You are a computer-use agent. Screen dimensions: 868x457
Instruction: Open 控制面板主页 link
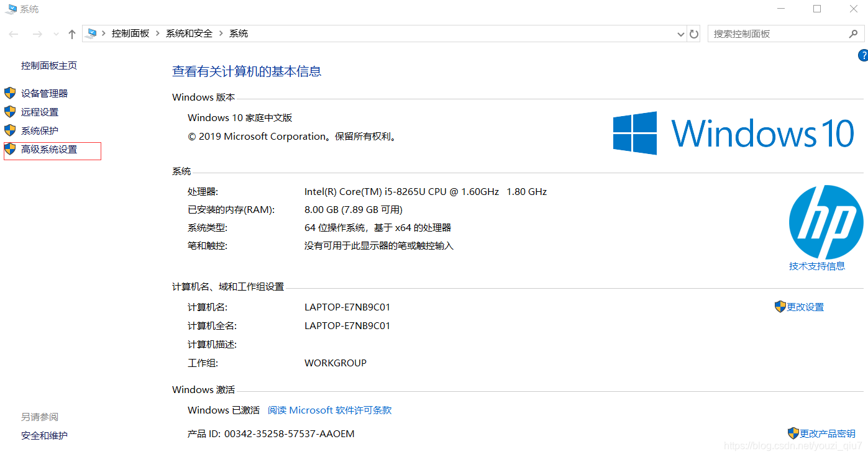(49, 65)
